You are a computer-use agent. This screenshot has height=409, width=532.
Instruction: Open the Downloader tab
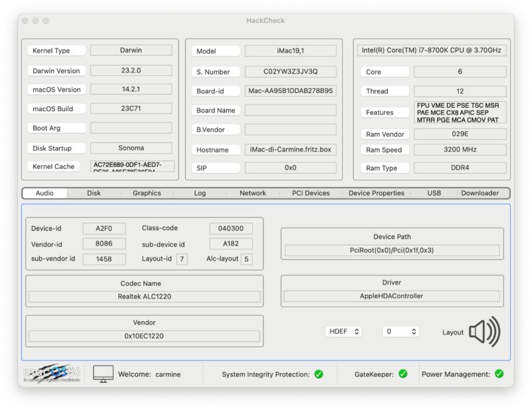pyautogui.click(x=479, y=193)
